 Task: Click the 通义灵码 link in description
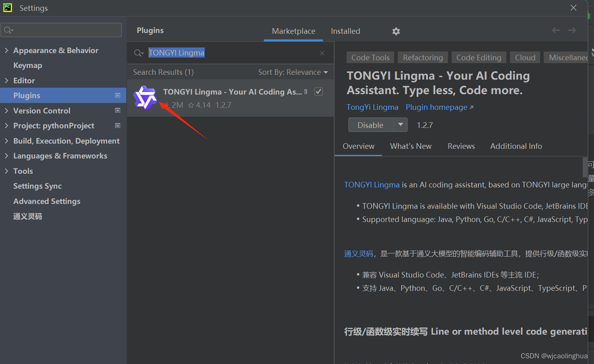(x=358, y=254)
